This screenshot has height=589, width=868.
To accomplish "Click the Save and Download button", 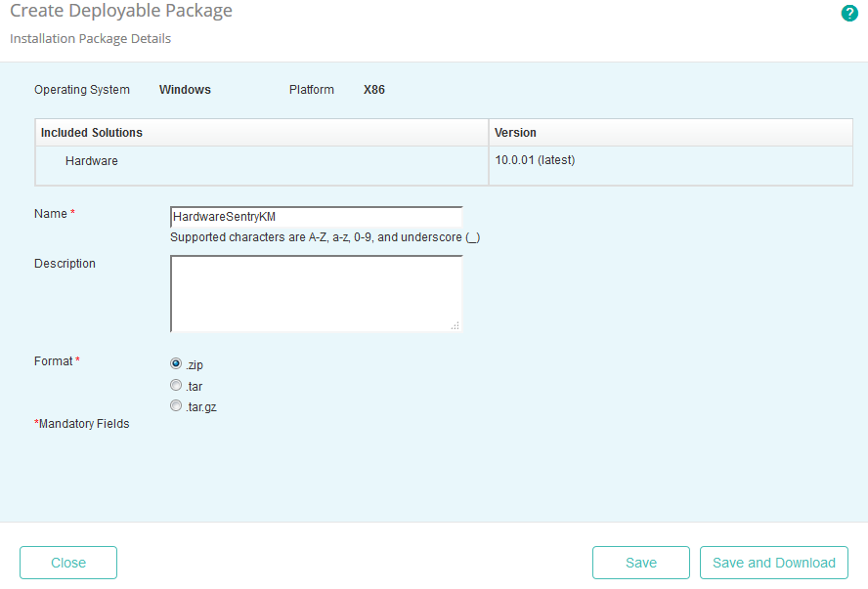I will click(x=773, y=563).
